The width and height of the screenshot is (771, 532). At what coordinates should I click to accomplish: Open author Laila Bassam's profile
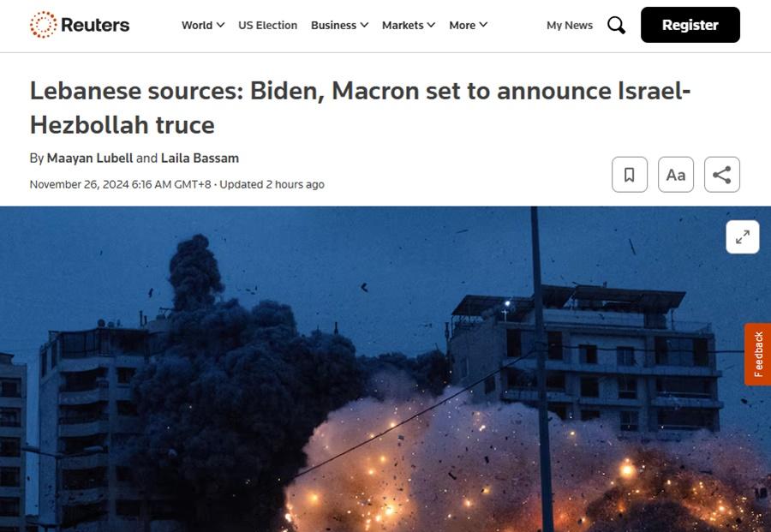[x=200, y=158]
